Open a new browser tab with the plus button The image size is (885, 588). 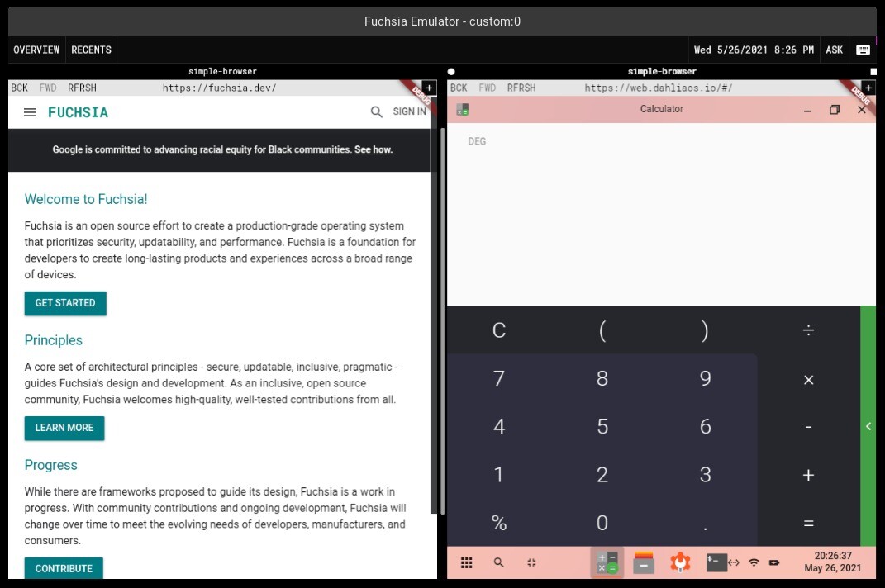coord(429,88)
